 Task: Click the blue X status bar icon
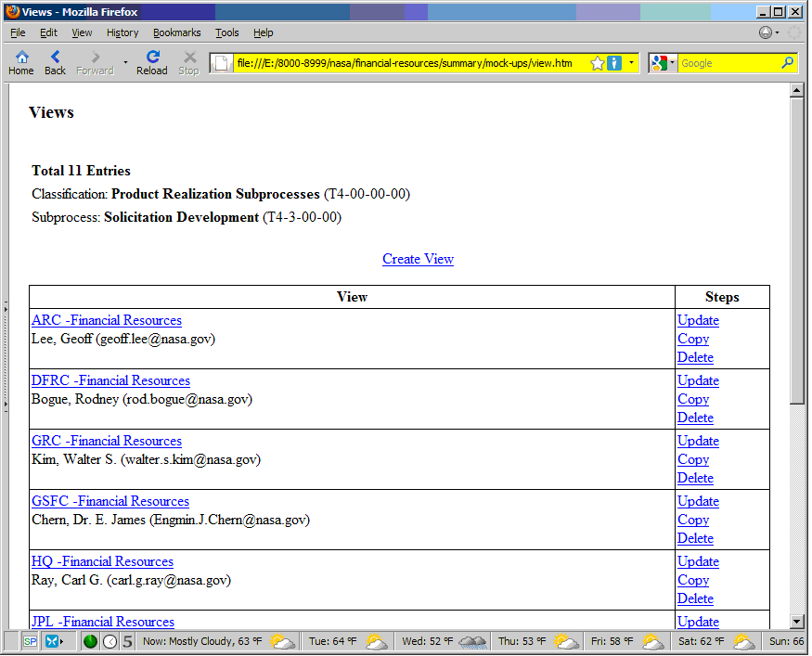click(x=52, y=641)
